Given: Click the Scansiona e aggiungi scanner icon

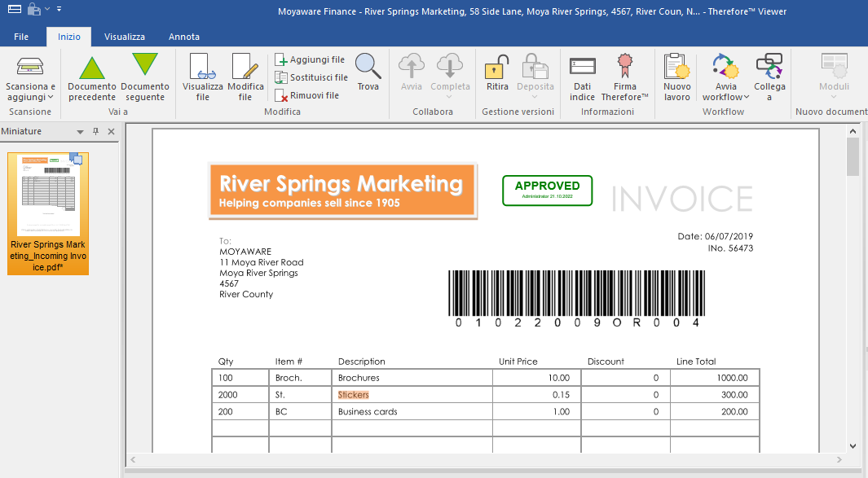Looking at the screenshot, I should [x=30, y=66].
